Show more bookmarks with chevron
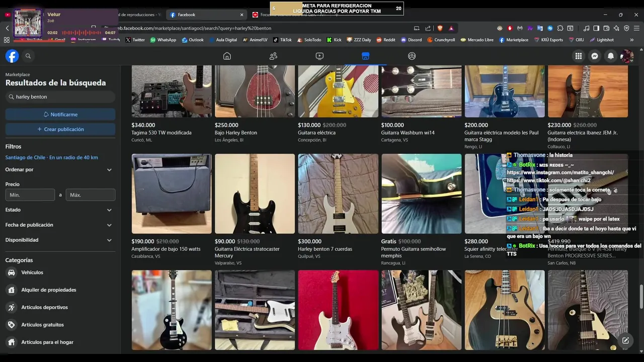 632,40
